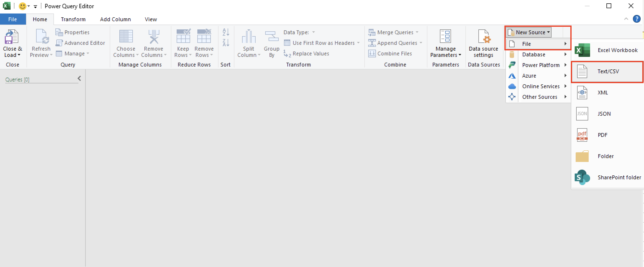This screenshot has height=267, width=644.
Task: Expand the Merge Queries dropdown
Action: tap(417, 32)
